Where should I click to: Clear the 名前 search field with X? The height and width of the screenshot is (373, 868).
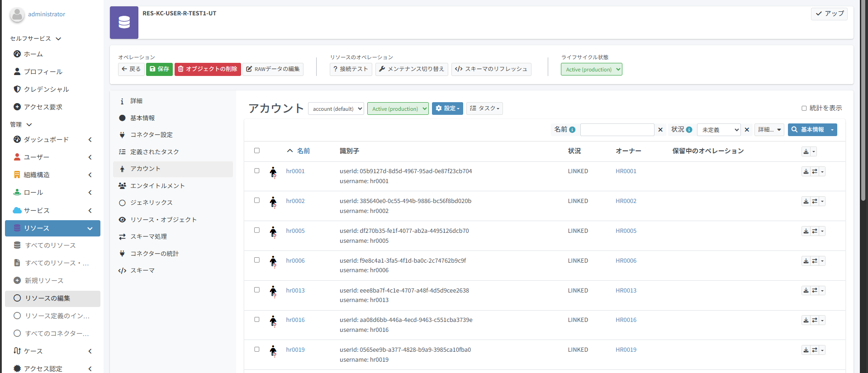pos(660,130)
